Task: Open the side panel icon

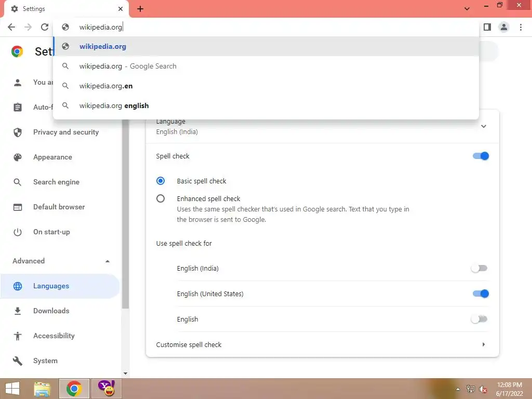Action: 487,27
